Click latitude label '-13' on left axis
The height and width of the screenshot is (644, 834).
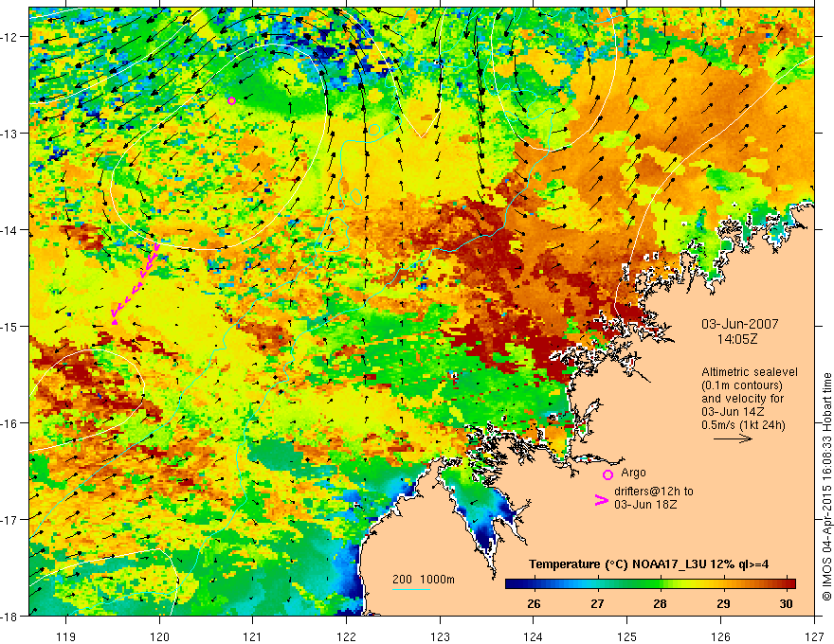pos(10,134)
